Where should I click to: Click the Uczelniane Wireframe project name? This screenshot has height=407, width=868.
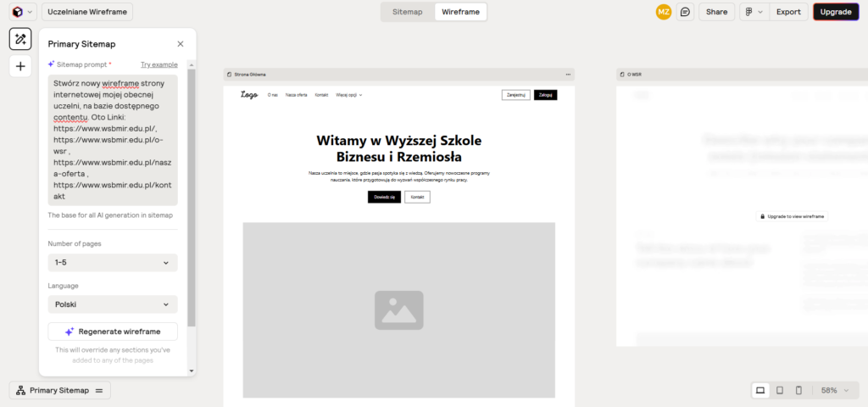[87, 12]
